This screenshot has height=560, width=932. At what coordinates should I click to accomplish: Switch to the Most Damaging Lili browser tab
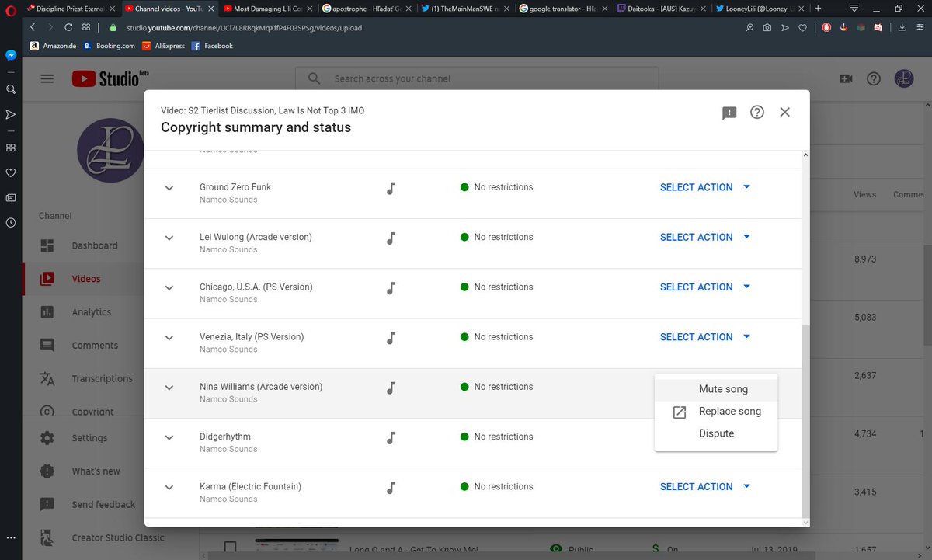coord(266,9)
